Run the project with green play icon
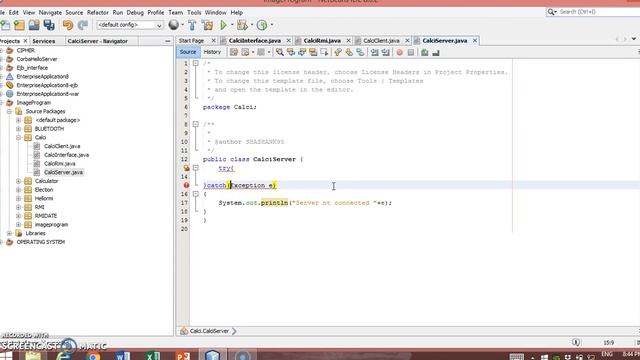640x360 pixels. coord(223,25)
